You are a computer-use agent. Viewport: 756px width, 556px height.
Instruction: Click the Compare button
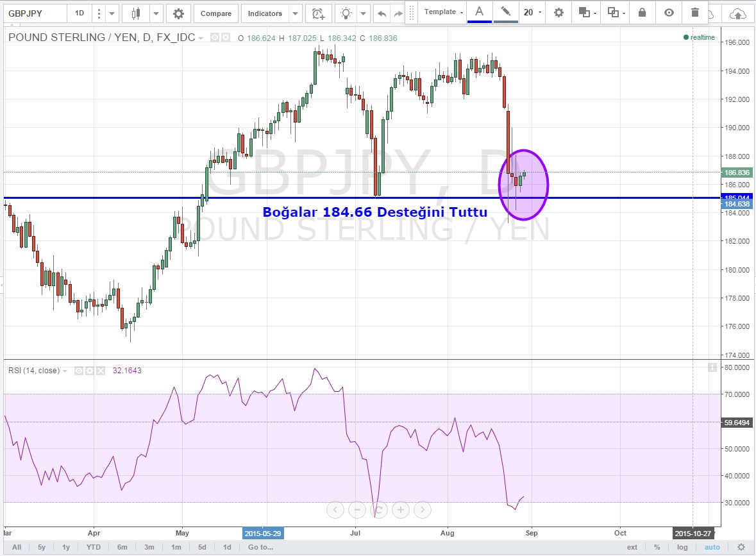pos(216,13)
